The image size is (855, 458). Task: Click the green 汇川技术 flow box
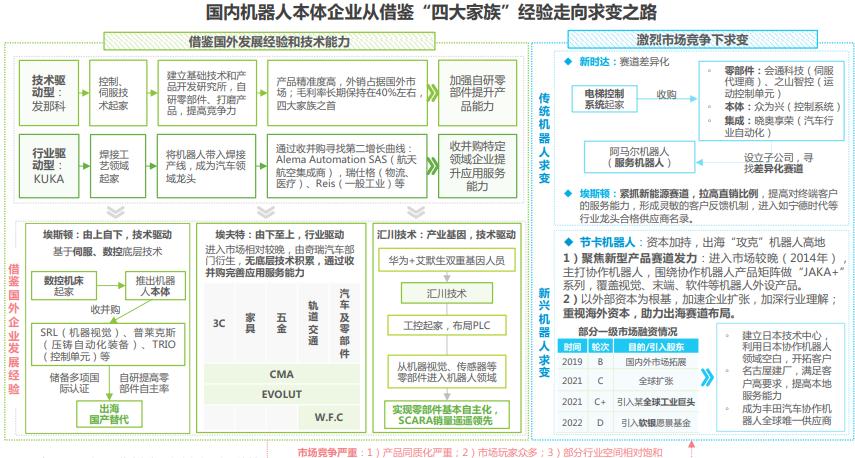coord(447,293)
